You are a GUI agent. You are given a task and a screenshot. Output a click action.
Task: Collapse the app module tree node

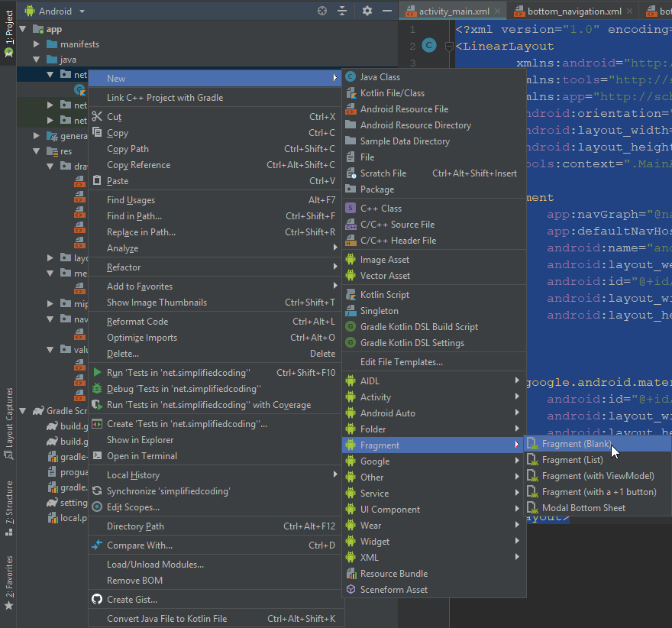coord(23,29)
